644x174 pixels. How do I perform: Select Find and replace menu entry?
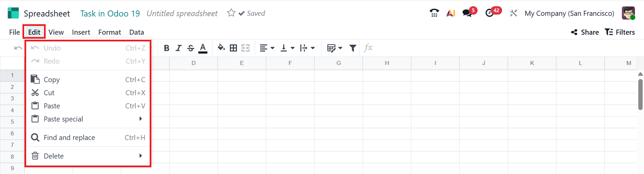coord(69,138)
